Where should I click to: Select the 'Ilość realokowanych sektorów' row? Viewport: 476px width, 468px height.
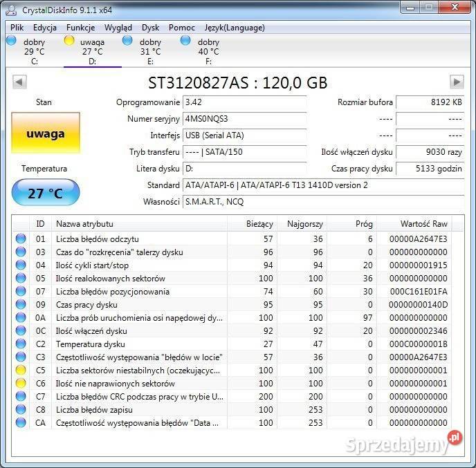click(x=111, y=279)
